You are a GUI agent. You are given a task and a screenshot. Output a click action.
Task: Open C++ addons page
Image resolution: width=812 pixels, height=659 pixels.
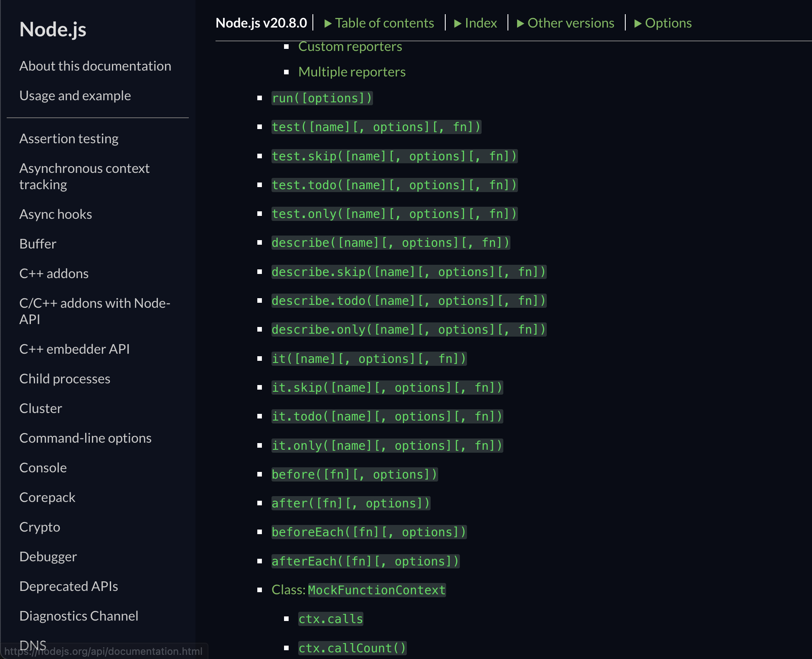(54, 274)
